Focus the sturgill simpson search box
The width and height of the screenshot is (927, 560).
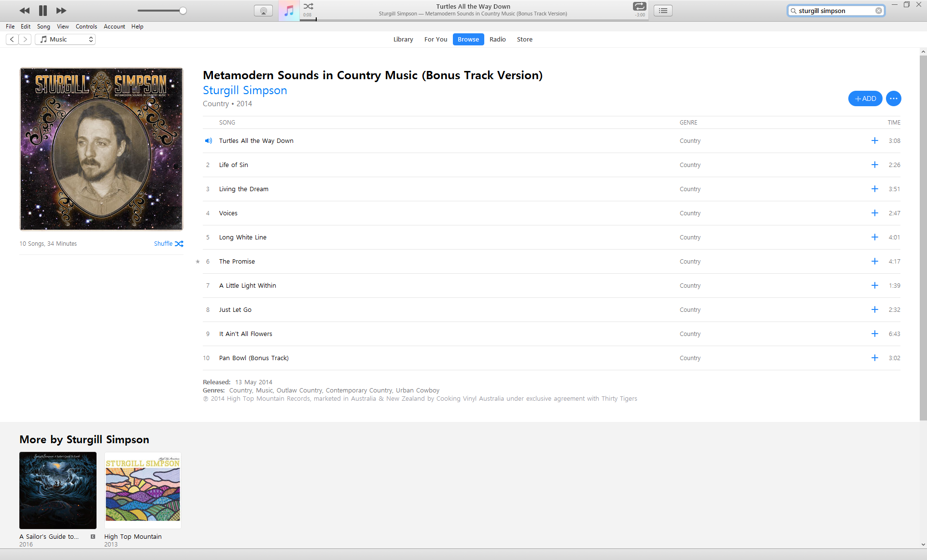pyautogui.click(x=836, y=11)
